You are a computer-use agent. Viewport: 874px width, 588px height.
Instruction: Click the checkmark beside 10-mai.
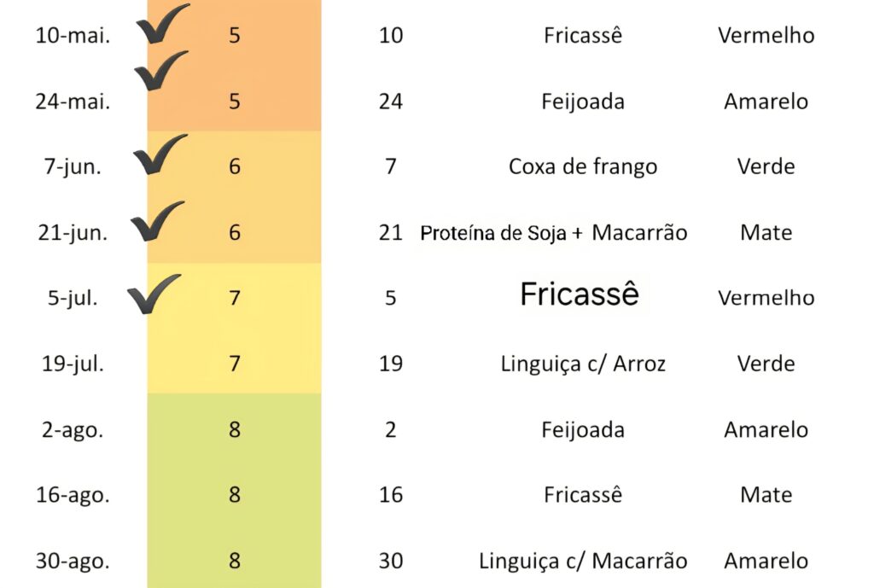tap(162, 24)
